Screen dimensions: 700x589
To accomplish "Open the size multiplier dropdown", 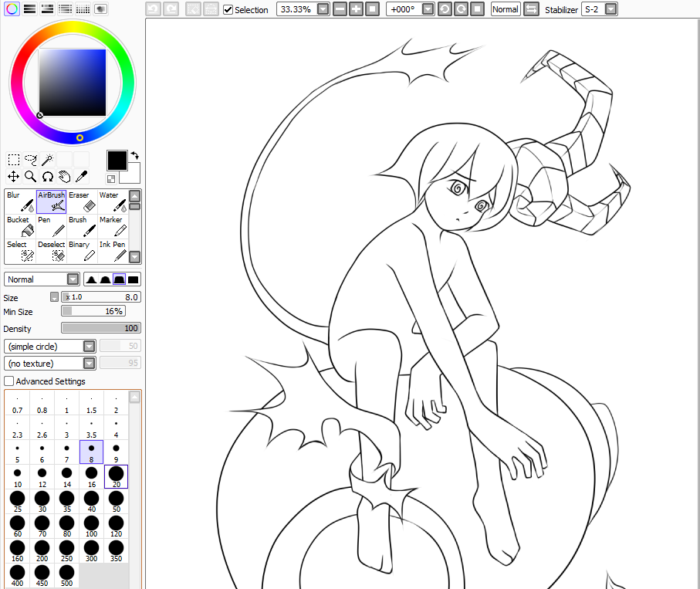I will (55, 297).
